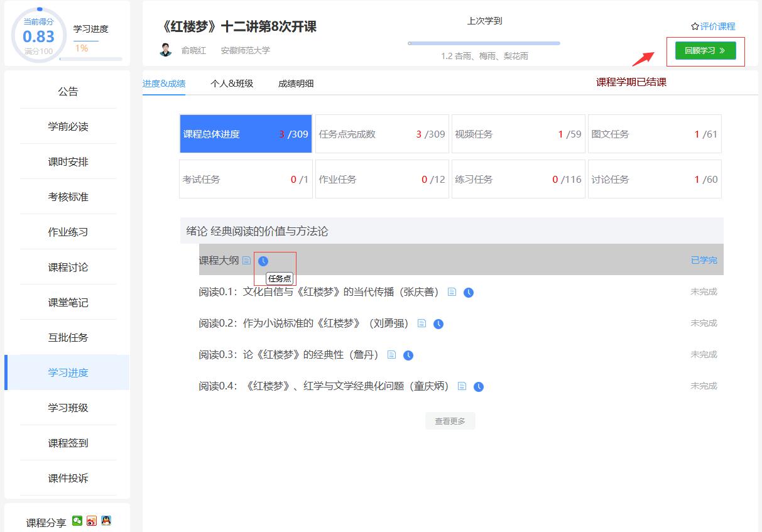Open 学前必读 in the sidebar
The image size is (762, 532).
[x=68, y=126]
